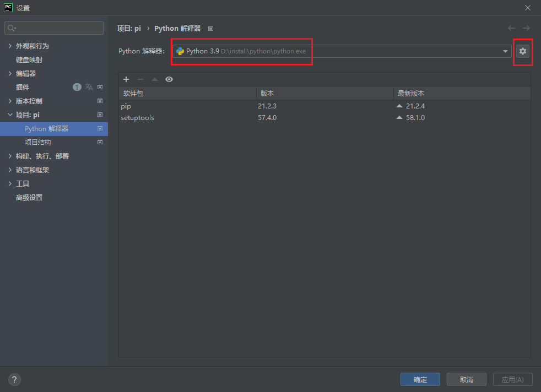
Task: Collapse the 项目: pi section
Action: [10, 115]
